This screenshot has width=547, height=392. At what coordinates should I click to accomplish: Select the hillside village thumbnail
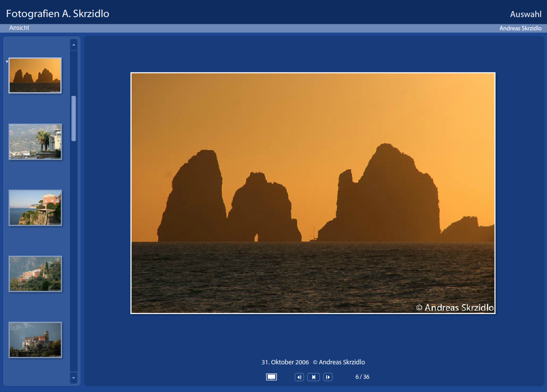coord(35,274)
